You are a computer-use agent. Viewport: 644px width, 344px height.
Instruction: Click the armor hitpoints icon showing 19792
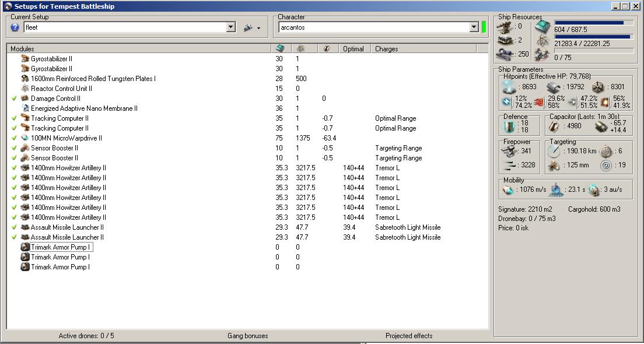pos(554,87)
